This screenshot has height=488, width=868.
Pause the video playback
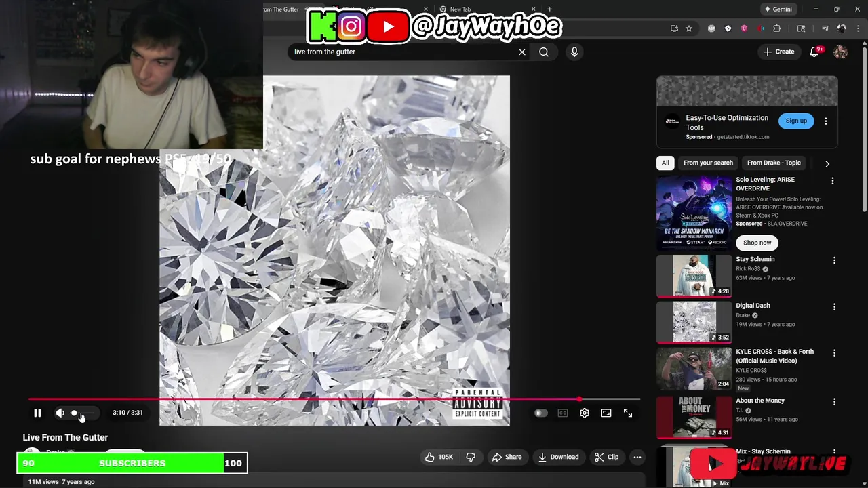[37, 413]
